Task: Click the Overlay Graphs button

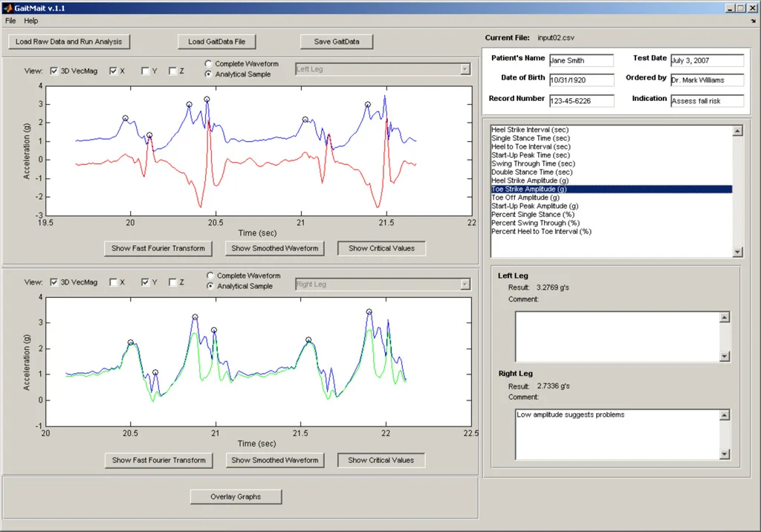Action: 236,496
